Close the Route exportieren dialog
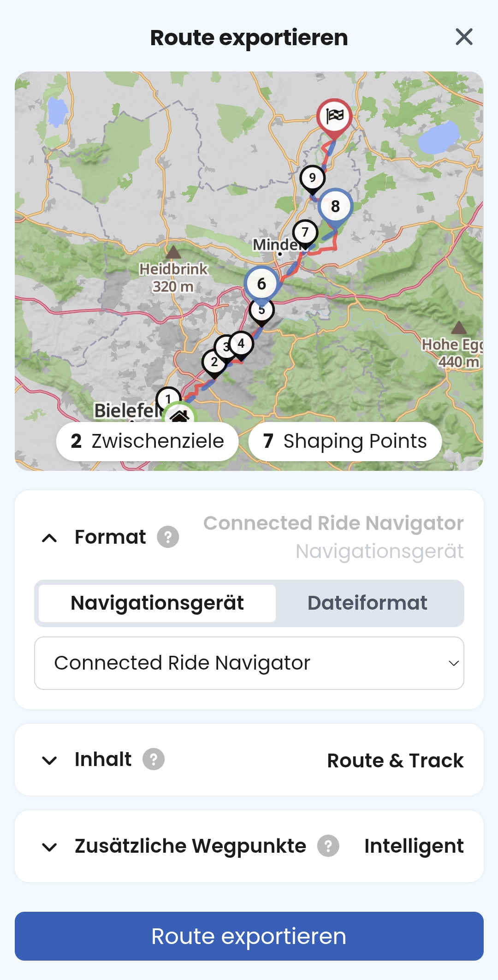The height and width of the screenshot is (980, 498). [x=464, y=37]
